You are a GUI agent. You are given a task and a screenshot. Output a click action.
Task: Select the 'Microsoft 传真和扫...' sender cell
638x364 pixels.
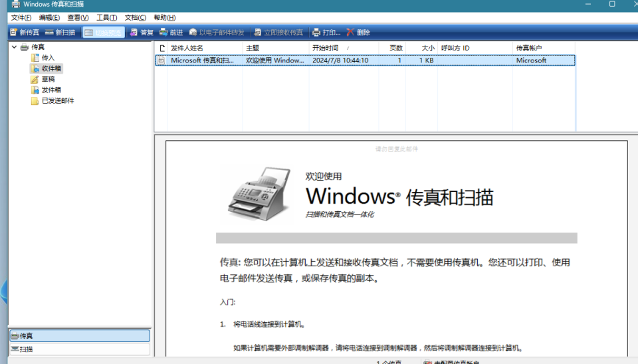click(202, 60)
